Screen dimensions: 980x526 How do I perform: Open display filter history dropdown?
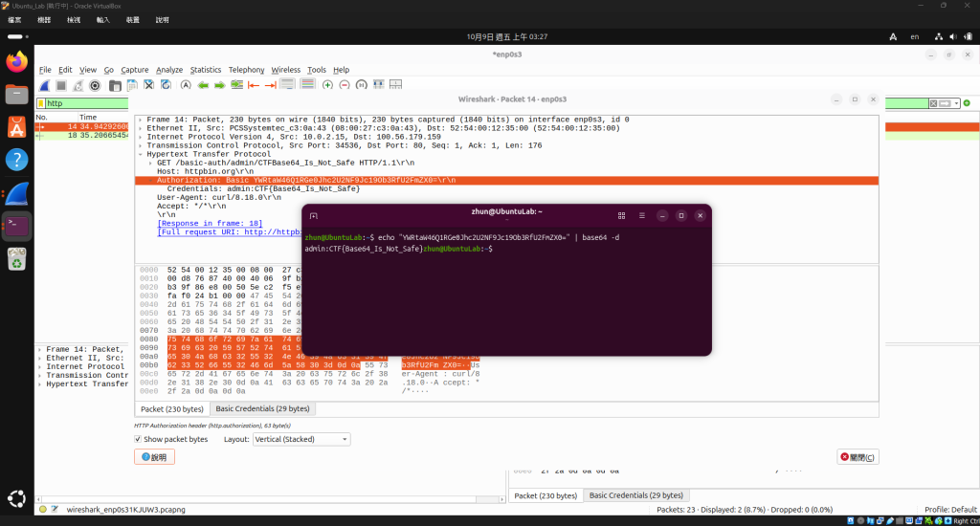pos(956,103)
